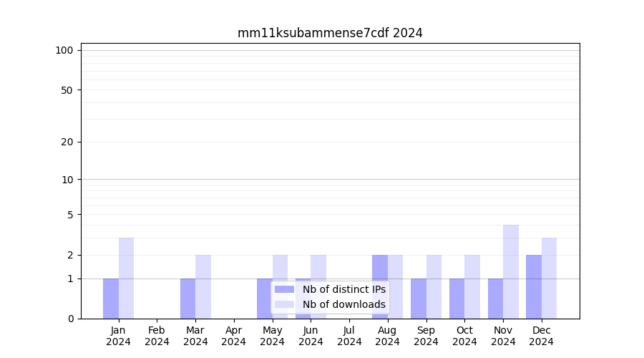
Task: Click the y-axis tick label '5'
Action: [70, 214]
